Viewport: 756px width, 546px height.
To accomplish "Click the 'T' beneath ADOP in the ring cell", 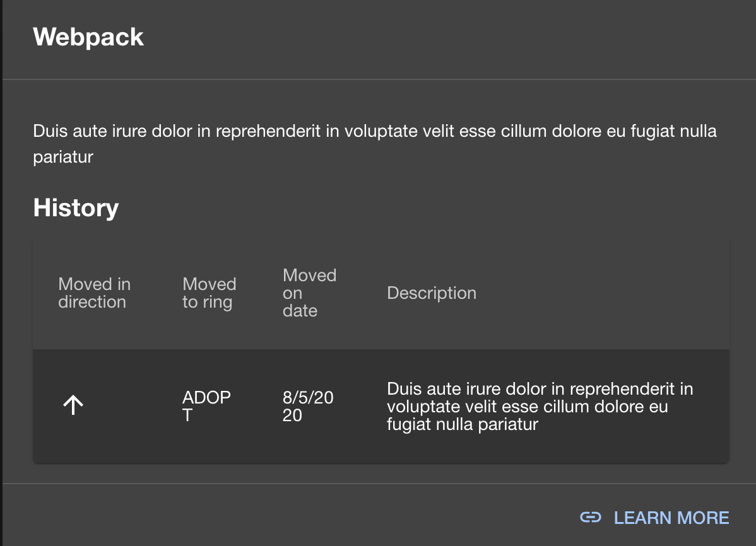I will 187,415.
